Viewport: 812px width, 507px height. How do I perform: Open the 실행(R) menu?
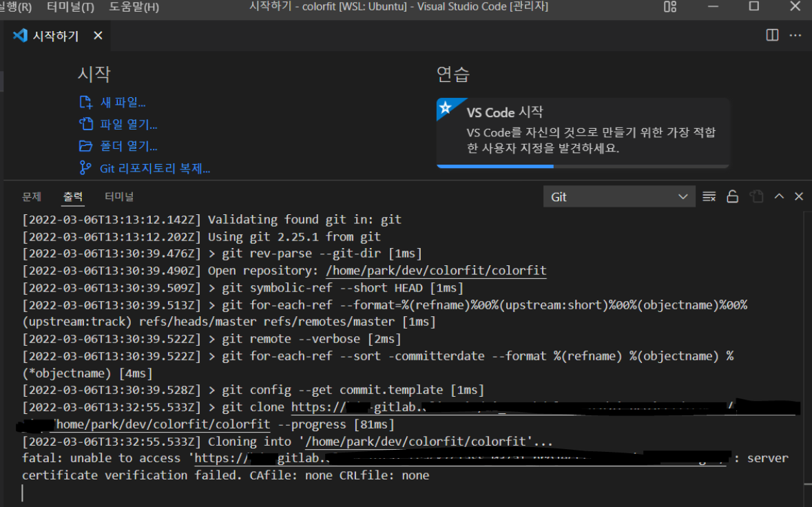point(16,8)
